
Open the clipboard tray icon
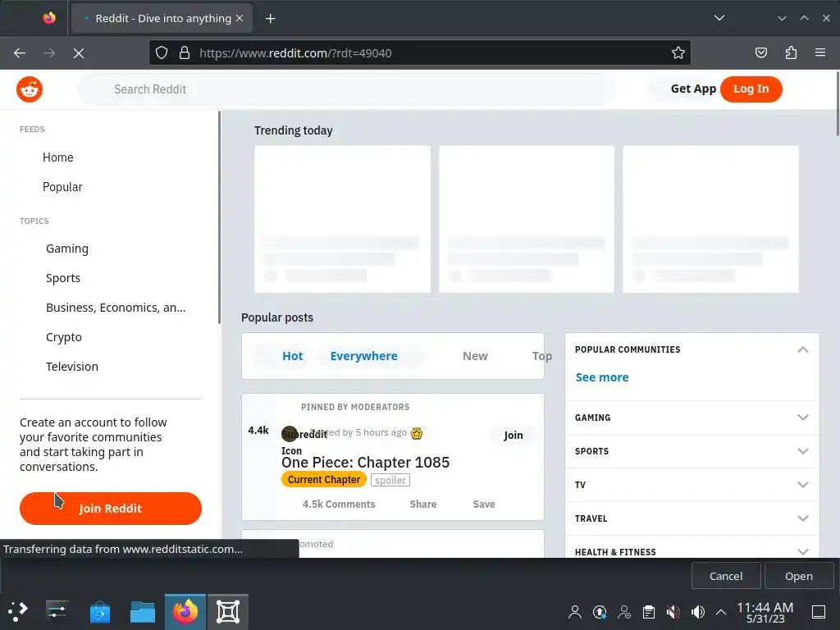[x=649, y=612]
